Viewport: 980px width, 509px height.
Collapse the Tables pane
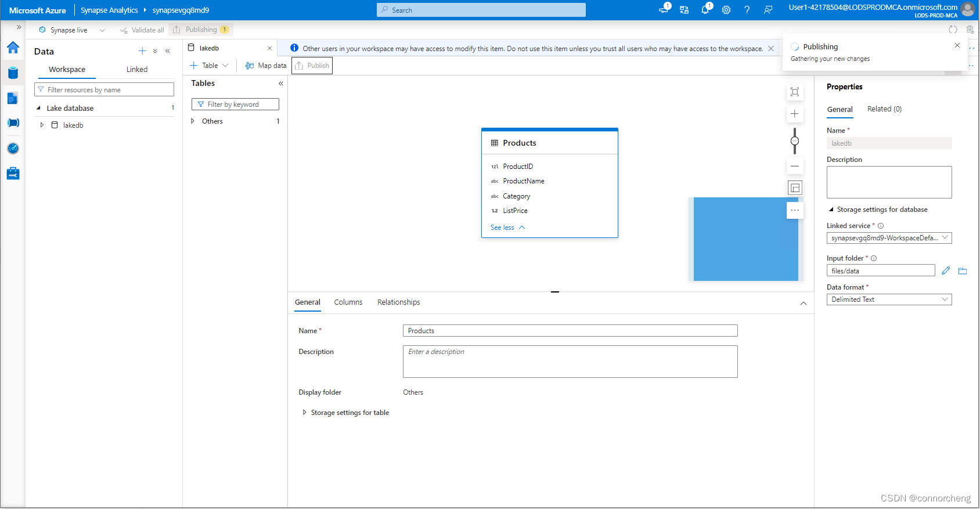coord(281,84)
